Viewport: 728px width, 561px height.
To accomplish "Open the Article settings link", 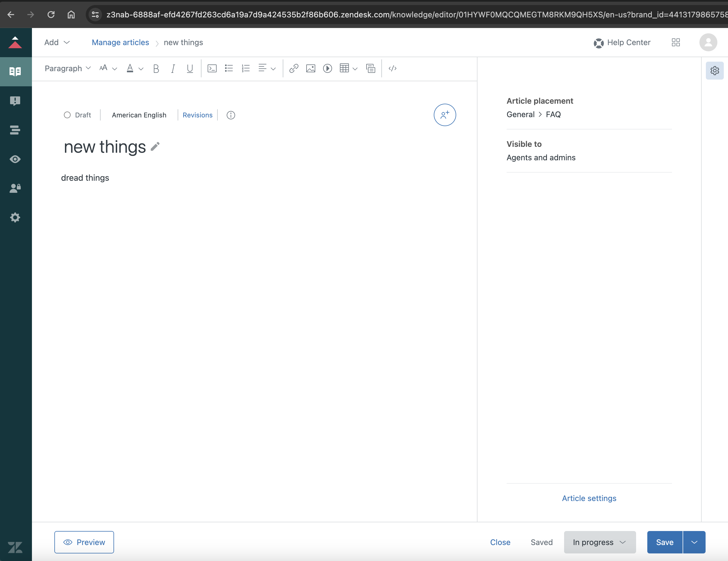I will [x=589, y=498].
